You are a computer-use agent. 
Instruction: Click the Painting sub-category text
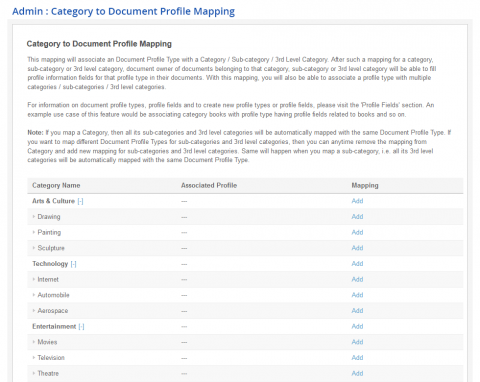point(49,232)
